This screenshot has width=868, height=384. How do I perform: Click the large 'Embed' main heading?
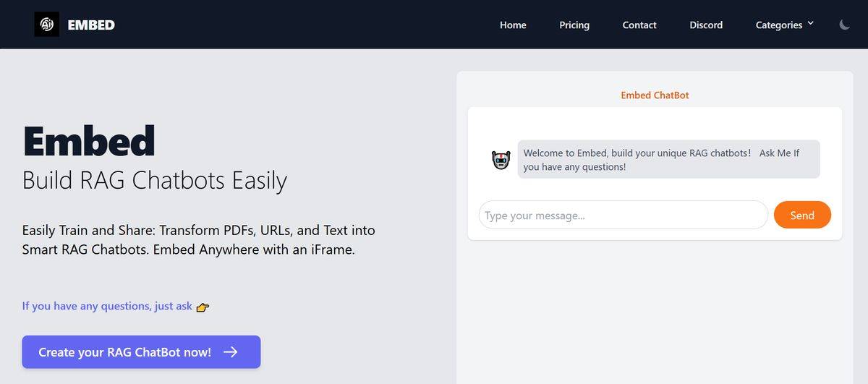89,141
